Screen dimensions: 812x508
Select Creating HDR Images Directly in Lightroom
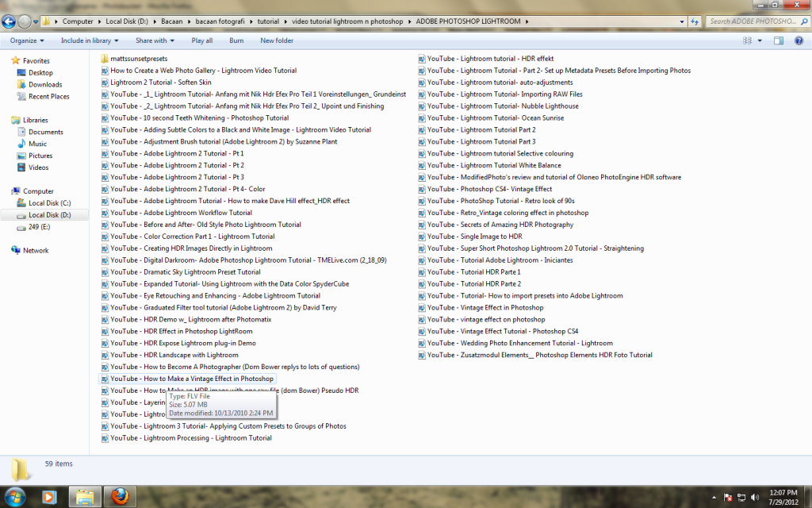[186, 248]
